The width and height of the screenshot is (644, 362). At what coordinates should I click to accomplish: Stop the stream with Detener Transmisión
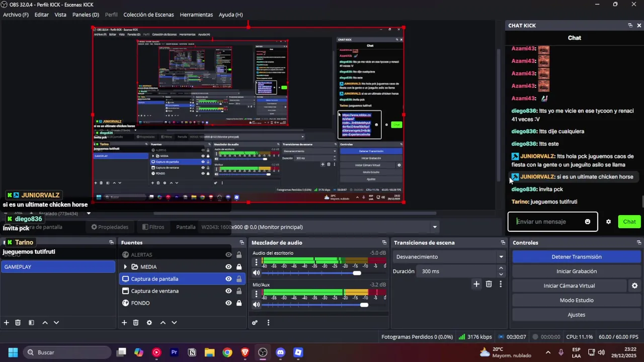click(577, 257)
